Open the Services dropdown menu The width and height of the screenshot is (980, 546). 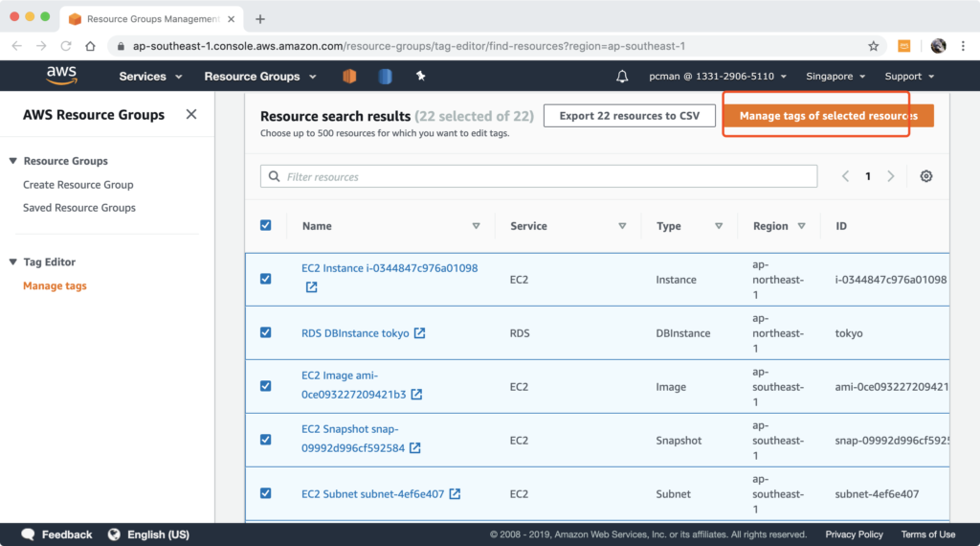click(x=150, y=77)
